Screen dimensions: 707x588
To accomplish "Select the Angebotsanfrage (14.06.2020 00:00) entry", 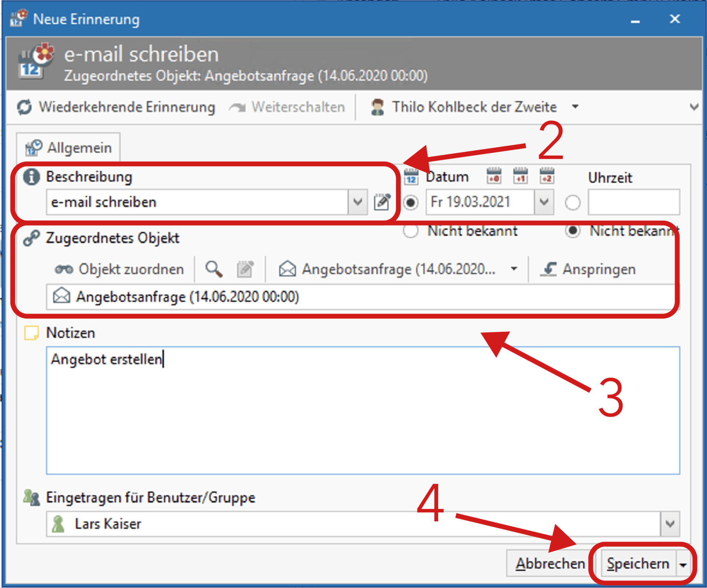I will [363, 297].
